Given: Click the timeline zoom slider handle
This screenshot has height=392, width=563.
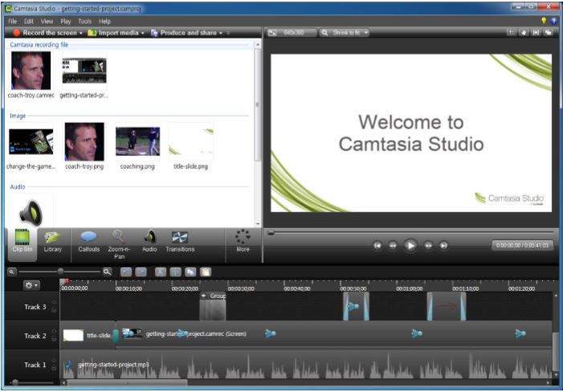Looking at the screenshot, I should point(60,272).
